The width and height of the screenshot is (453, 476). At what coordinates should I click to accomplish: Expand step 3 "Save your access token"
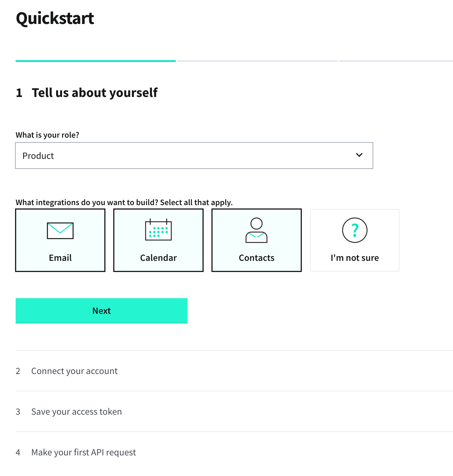point(76,411)
